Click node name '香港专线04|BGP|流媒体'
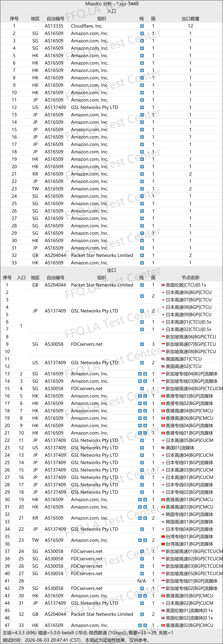 click(x=189, y=425)
